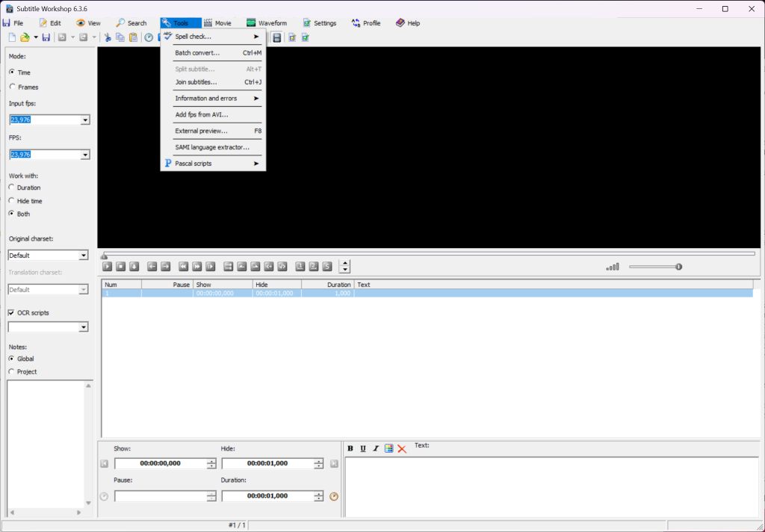Click the 'S' button in the playback bar
The width and height of the screenshot is (765, 532).
pyautogui.click(x=327, y=267)
